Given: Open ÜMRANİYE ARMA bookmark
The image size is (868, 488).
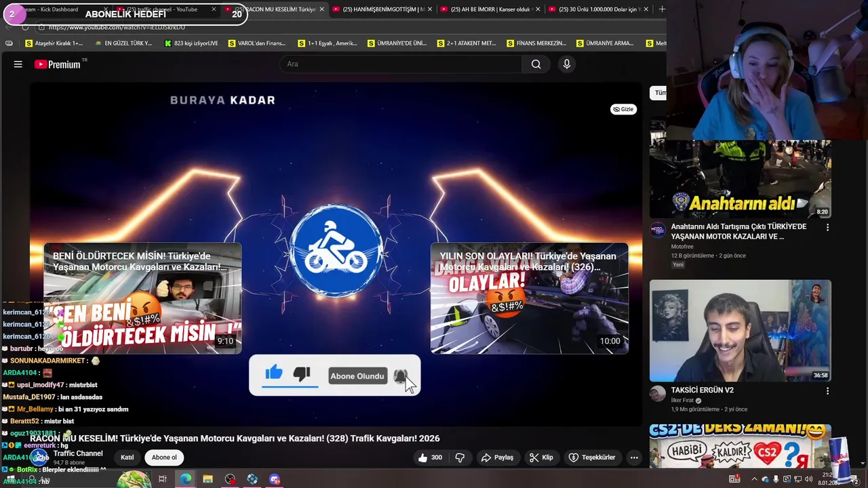Looking at the screenshot, I should click(x=606, y=43).
